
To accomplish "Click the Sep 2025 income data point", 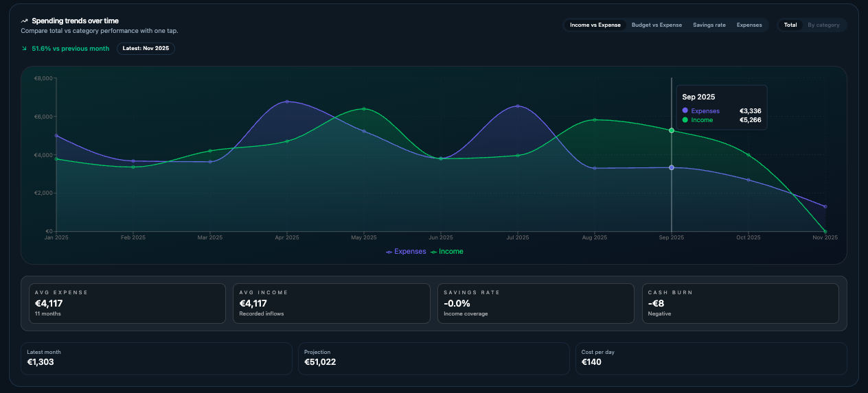I will coord(672,130).
